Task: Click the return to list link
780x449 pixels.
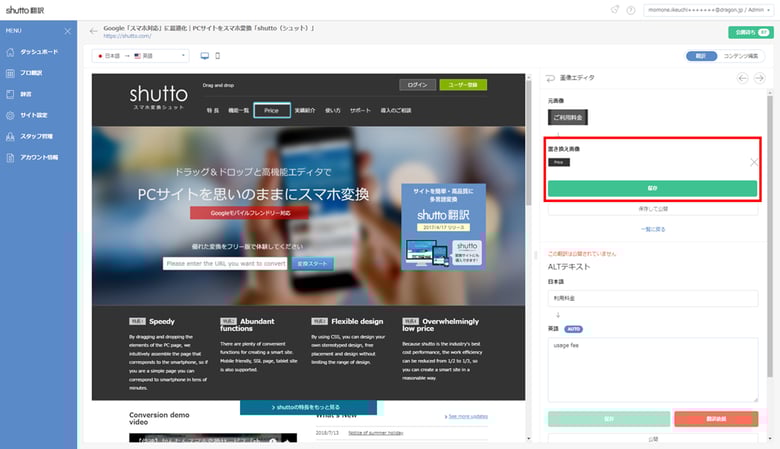Action: point(653,229)
